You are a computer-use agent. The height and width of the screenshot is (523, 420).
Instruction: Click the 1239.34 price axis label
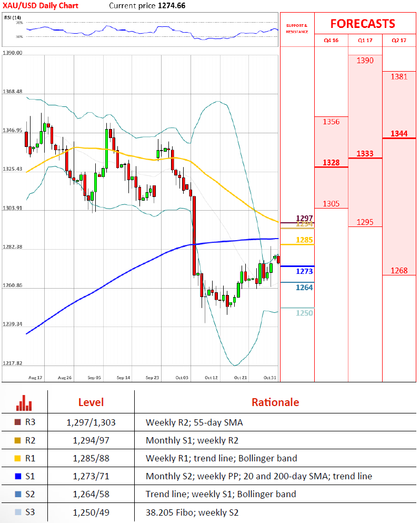12,324
